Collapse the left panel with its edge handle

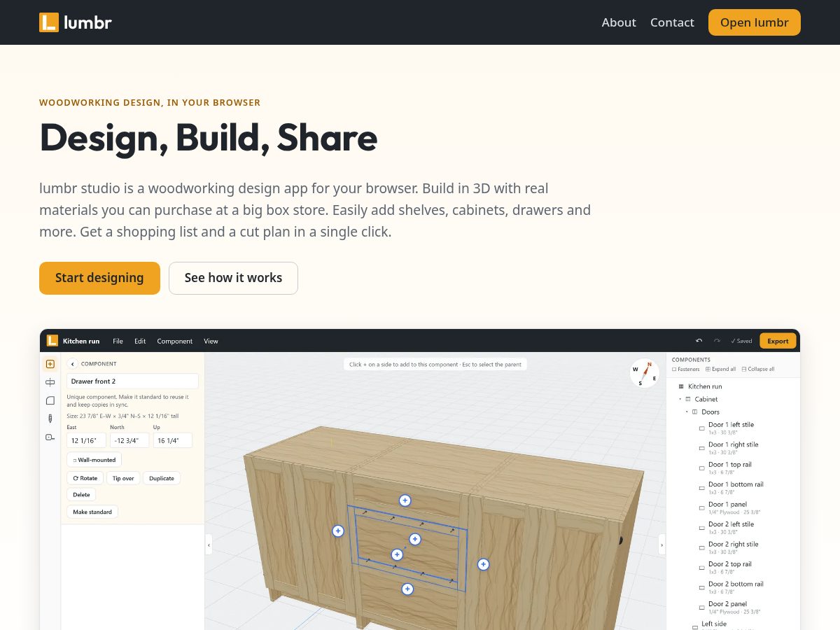tap(209, 545)
